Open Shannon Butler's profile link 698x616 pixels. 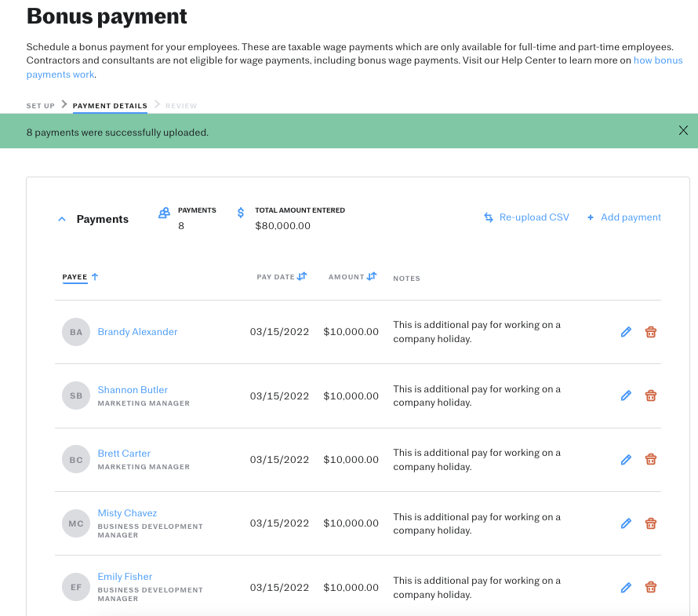133,390
